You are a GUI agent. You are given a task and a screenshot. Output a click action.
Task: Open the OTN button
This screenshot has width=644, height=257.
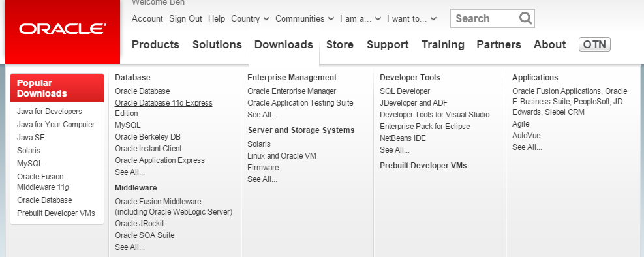click(x=594, y=44)
